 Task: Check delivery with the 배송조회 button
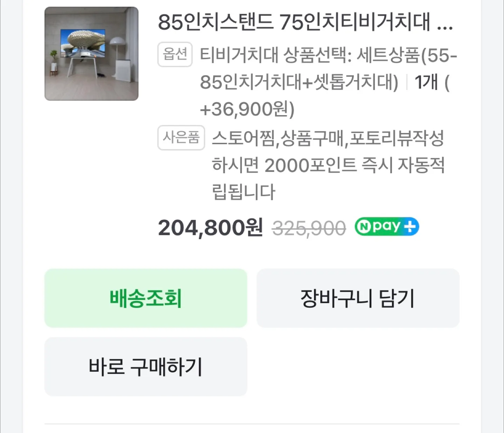(146, 298)
